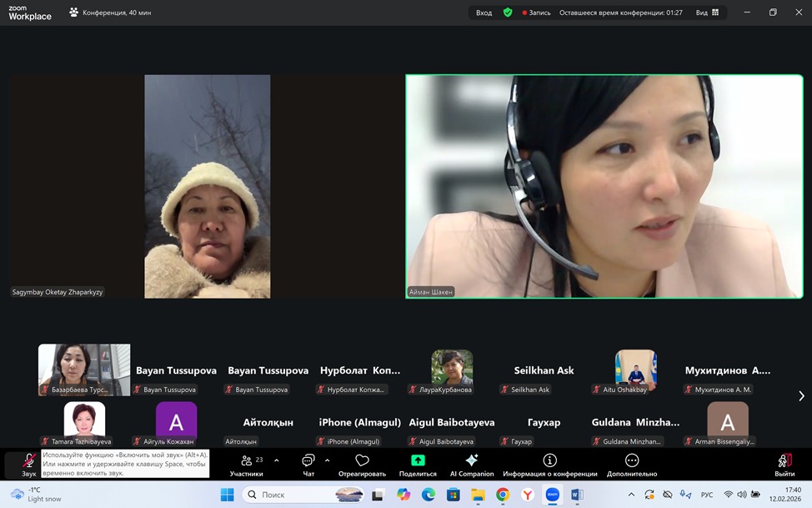Expand the chevron next to Участники
812x508 pixels.
click(277, 460)
